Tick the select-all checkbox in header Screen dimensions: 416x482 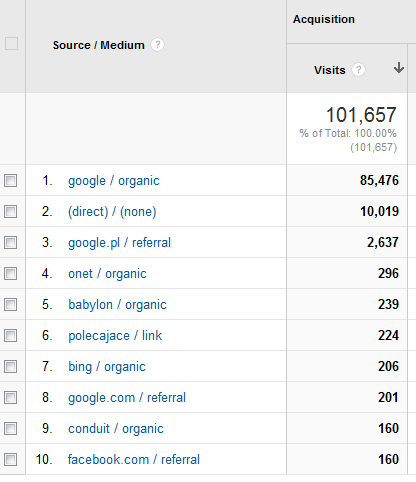coord(11,44)
